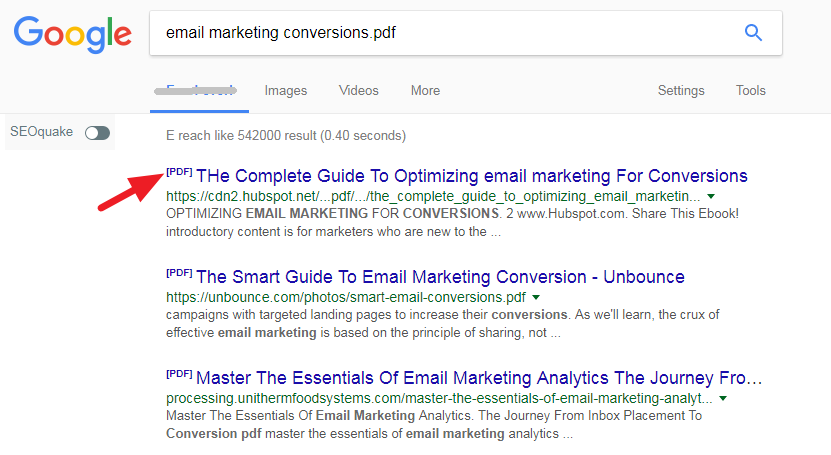Click the PDF tag on Master The Essentials result
Screen dimensions: 831x455
click(179, 373)
